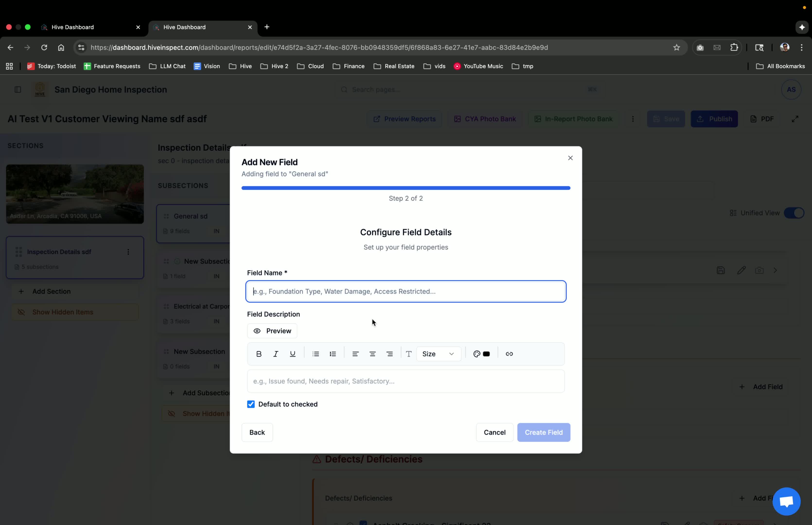
Task: Reload the browser page
Action: point(44,47)
